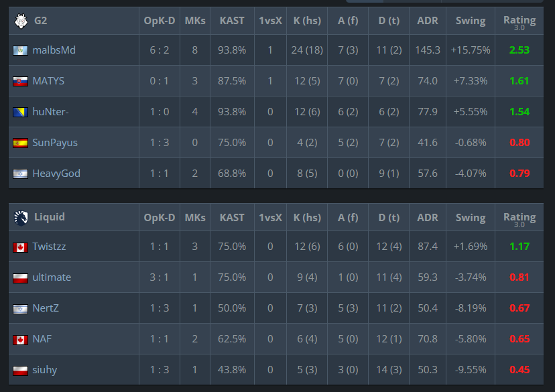
Task: Open the ultimate player link
Action: pos(52,277)
